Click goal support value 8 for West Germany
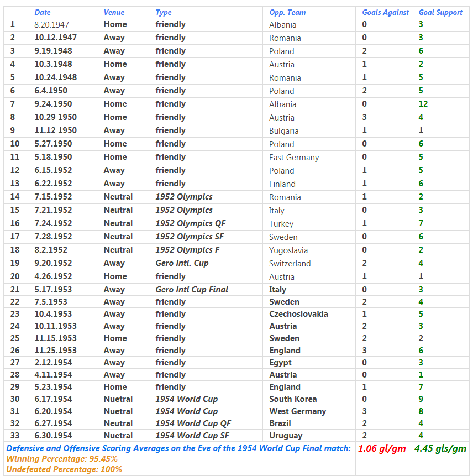473x476 pixels. (421, 411)
